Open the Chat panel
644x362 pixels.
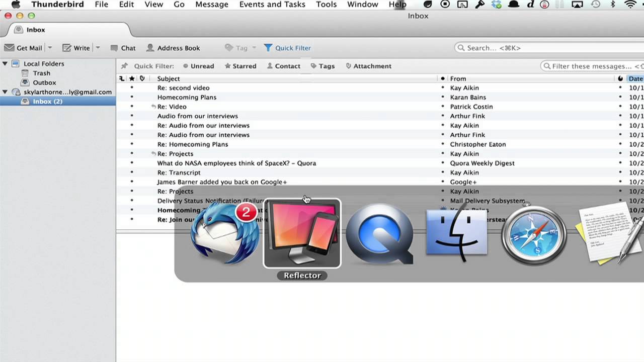(x=122, y=48)
